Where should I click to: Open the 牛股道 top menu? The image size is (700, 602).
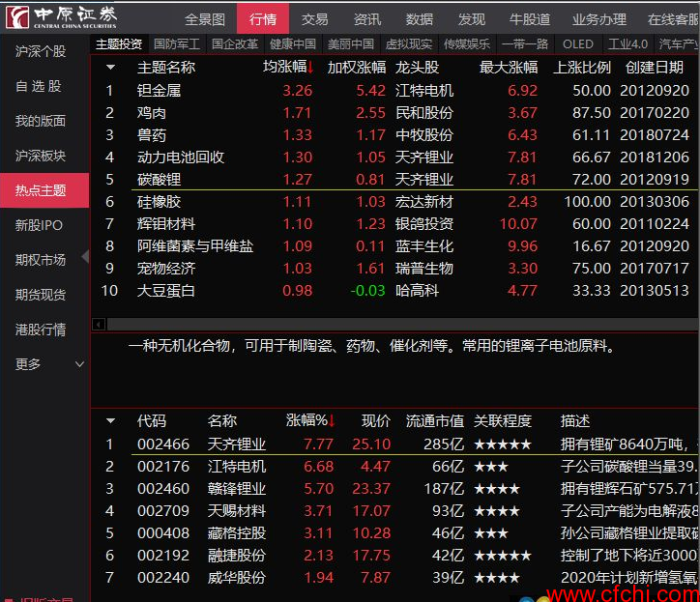point(530,19)
